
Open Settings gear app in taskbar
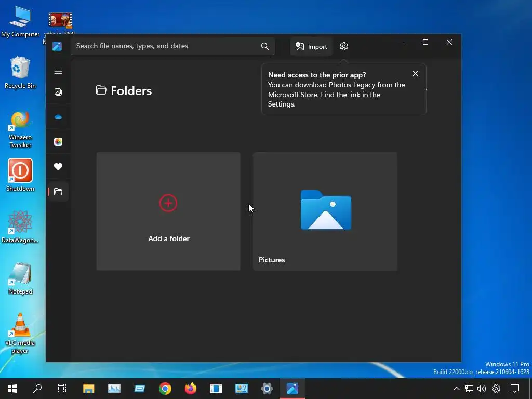(267, 389)
